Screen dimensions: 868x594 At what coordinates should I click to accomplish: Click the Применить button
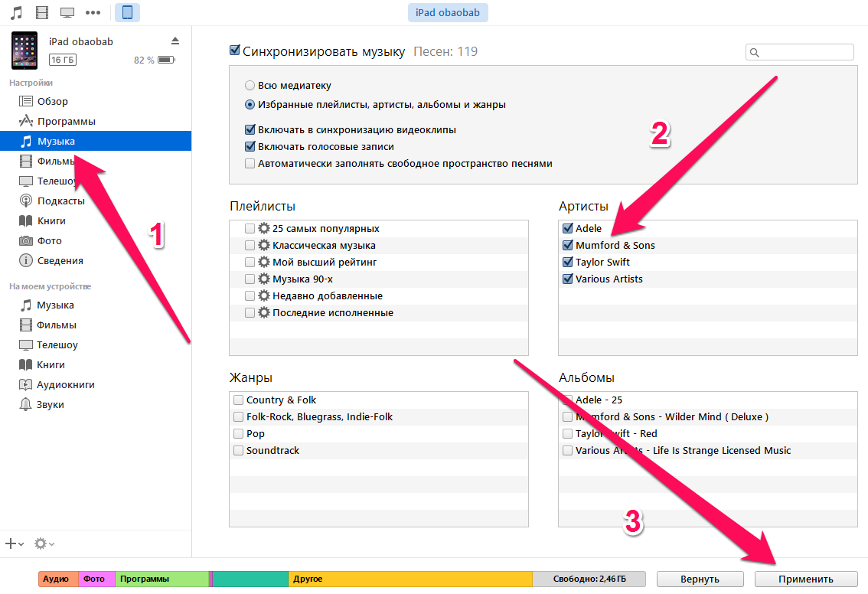pyautogui.click(x=805, y=579)
